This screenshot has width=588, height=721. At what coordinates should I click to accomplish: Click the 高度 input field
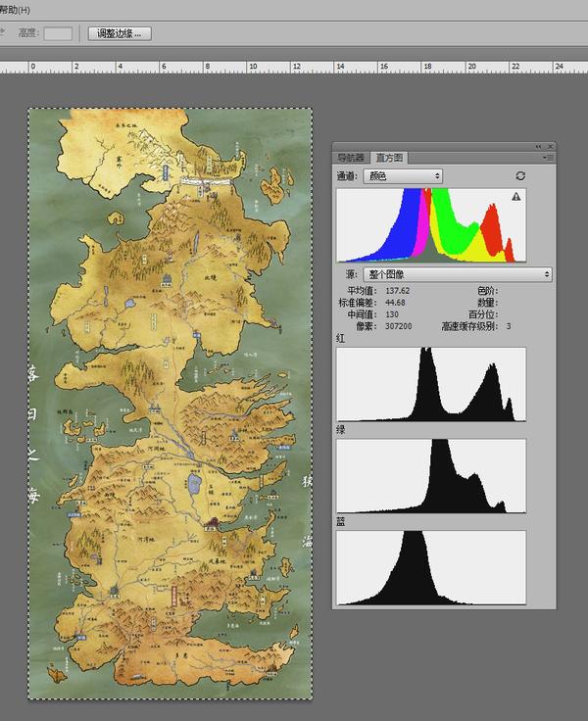[x=58, y=33]
